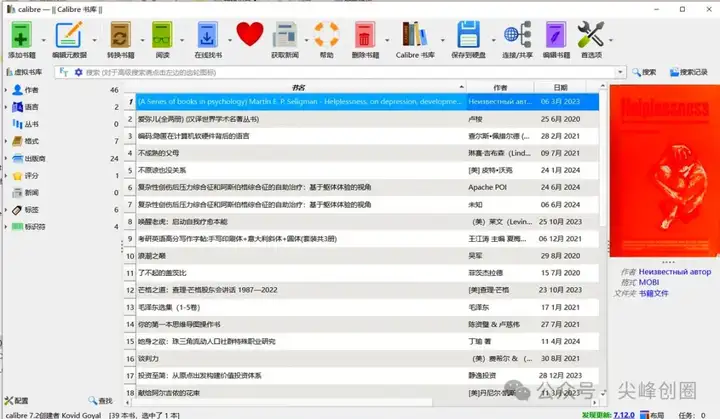Click the Helplessness book cover thumbnail
The image size is (720, 419).
point(664,170)
